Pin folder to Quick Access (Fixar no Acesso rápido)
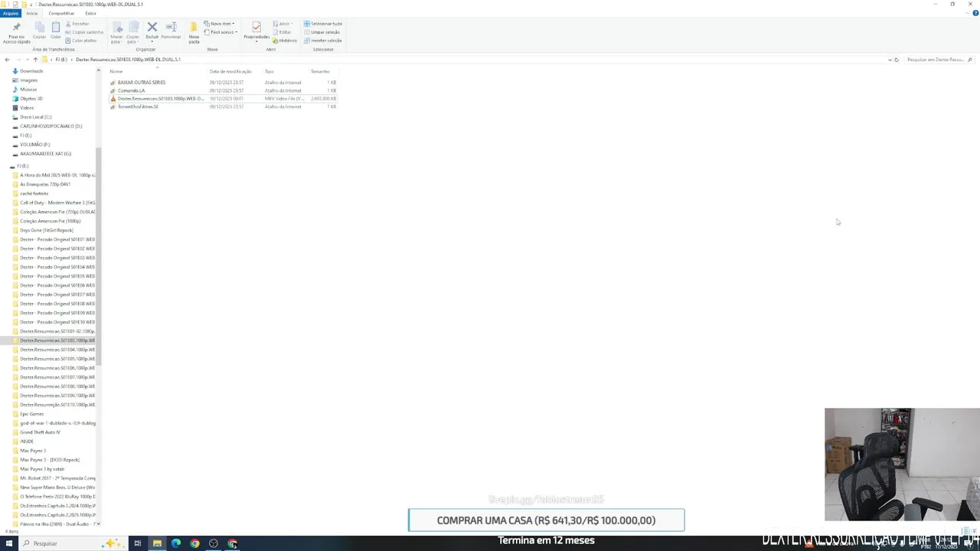This screenshot has height=551, width=980. [16, 32]
